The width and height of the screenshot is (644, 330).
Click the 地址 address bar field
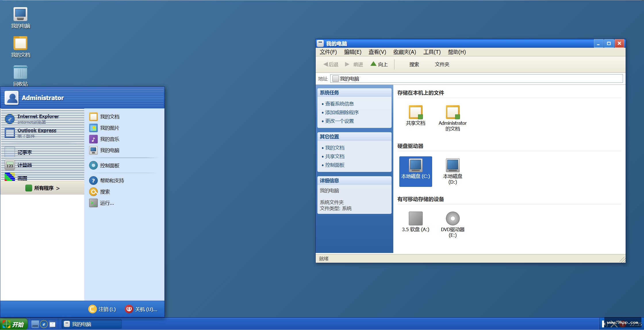pos(477,78)
